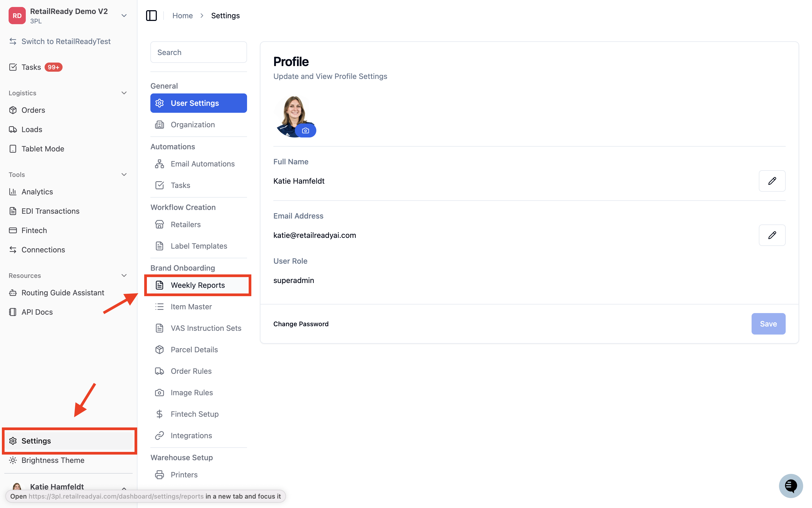Viewport: 812px width, 508px height.
Task: Click the Fintech Setup dollar icon
Action: [159, 414]
